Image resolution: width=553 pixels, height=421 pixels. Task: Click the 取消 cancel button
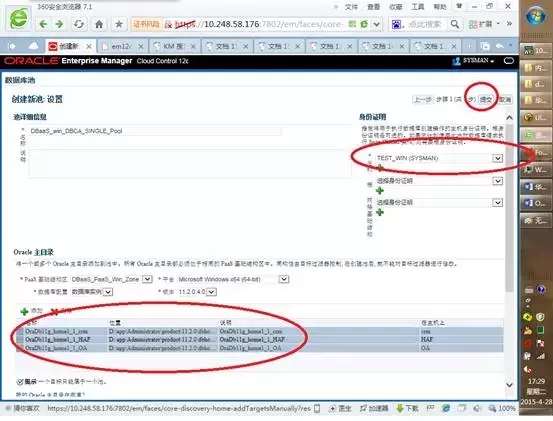point(505,100)
